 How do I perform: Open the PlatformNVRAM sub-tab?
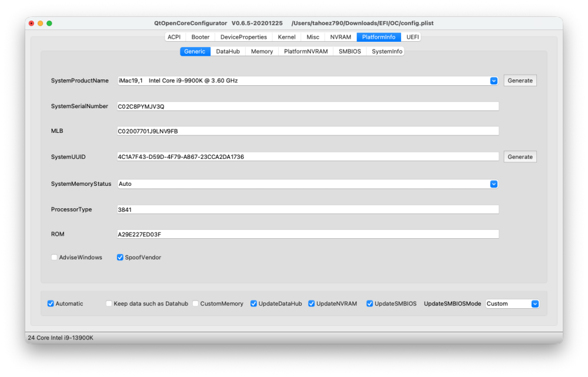pos(306,51)
